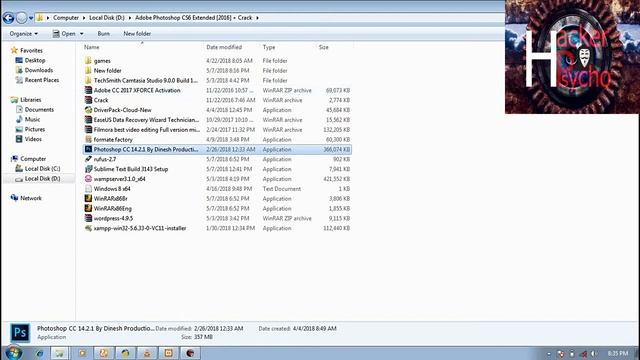This screenshot has height=360, width=640.
Task: Show hidden tray icons arrow
Action: coord(549,354)
